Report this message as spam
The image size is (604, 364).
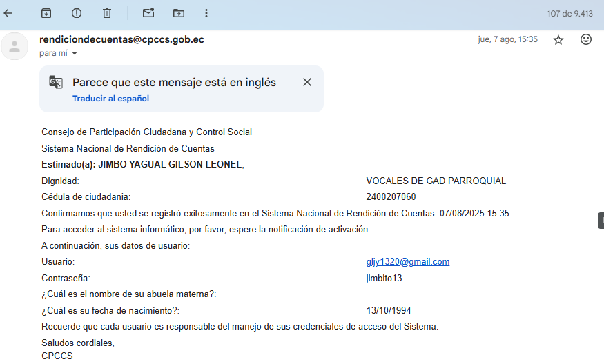(x=77, y=13)
